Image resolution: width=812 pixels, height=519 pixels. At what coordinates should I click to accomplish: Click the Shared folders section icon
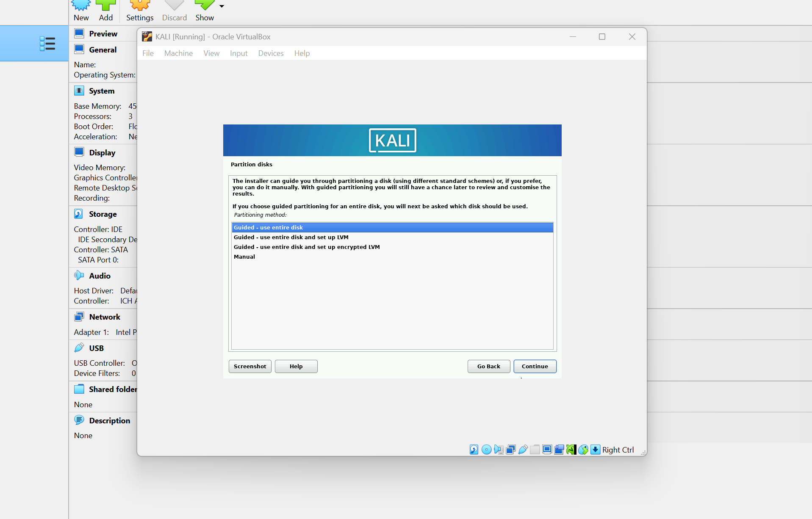79,389
